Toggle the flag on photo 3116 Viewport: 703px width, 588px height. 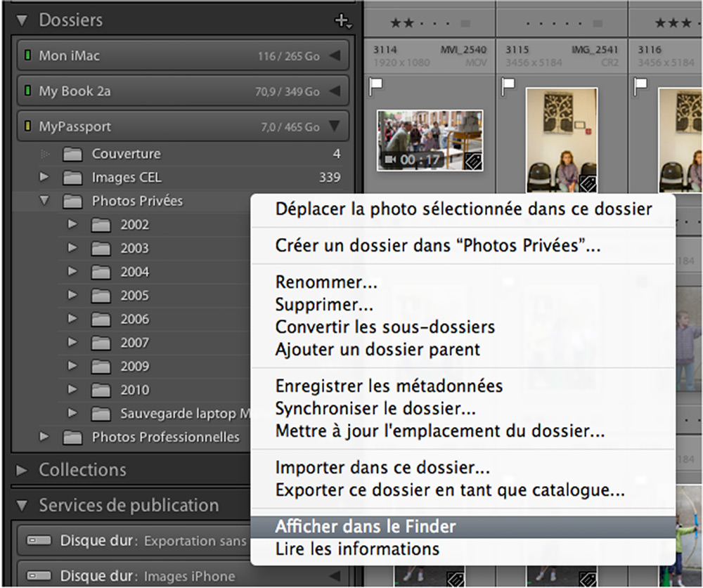640,86
